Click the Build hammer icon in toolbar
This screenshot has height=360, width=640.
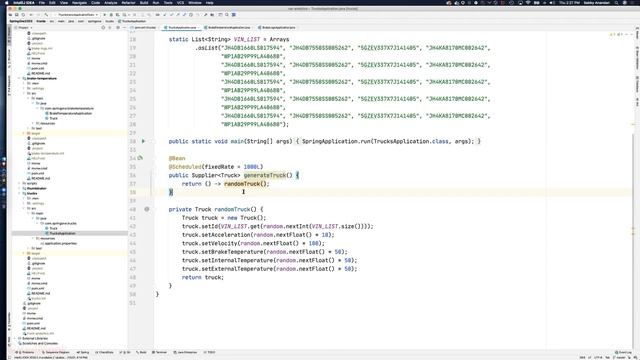(46, 15)
